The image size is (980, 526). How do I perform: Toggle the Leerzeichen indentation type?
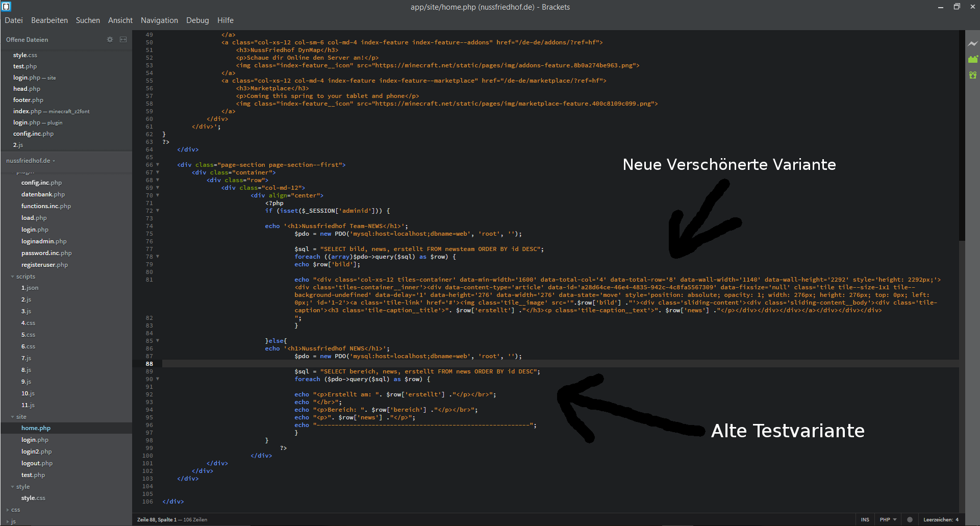click(x=938, y=519)
